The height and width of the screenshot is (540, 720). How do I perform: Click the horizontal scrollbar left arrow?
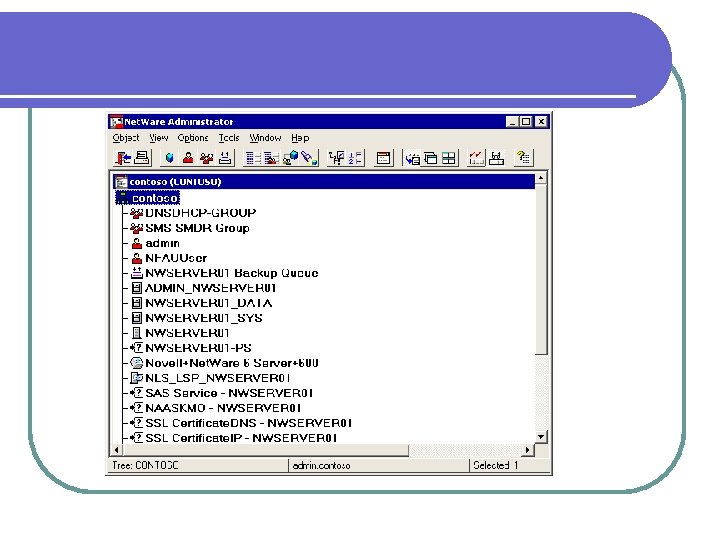(x=117, y=450)
